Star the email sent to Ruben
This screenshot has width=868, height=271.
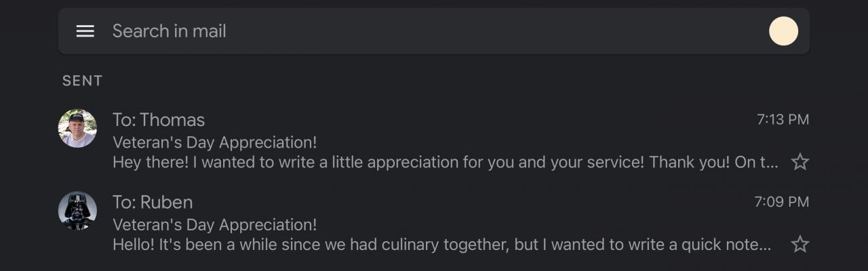[x=800, y=244]
